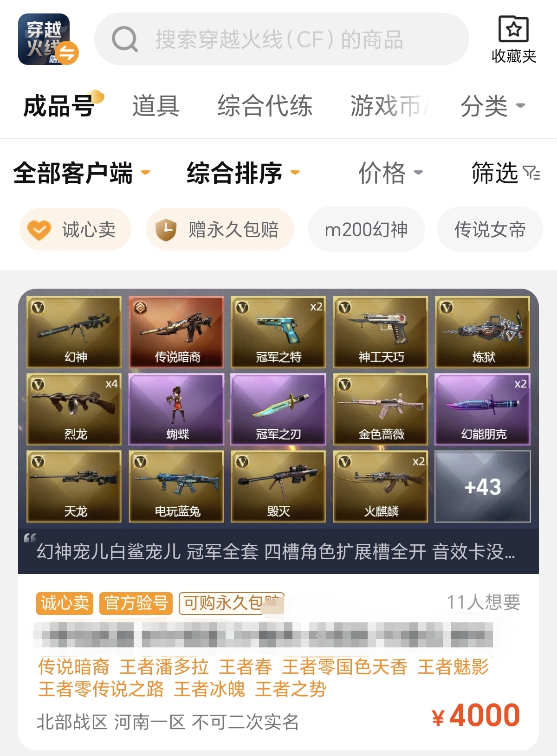Tap the 幻神 sniper rifle thumbnail
Viewport: 557px width, 756px height.
(74, 332)
